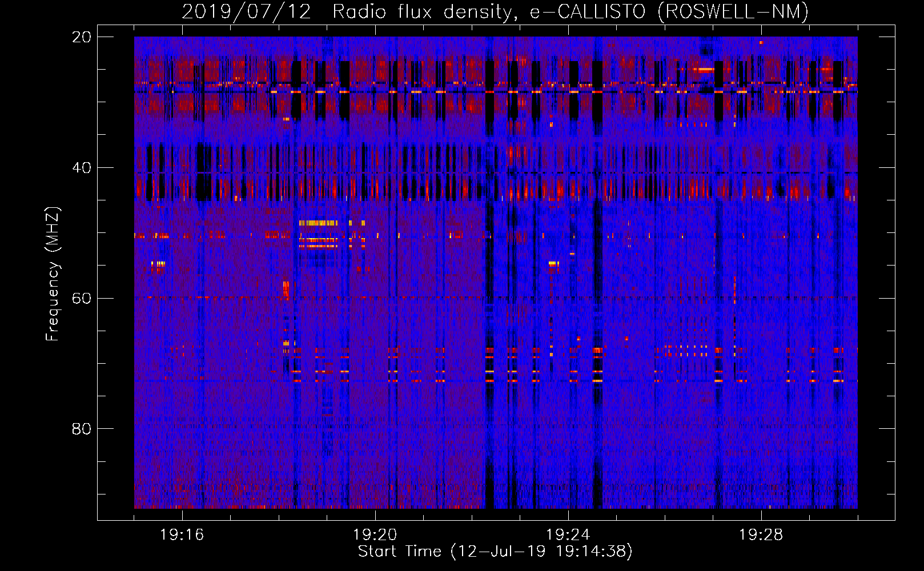Click the 60 frequency tick label
This screenshot has width=924, height=571.
pyautogui.click(x=81, y=299)
